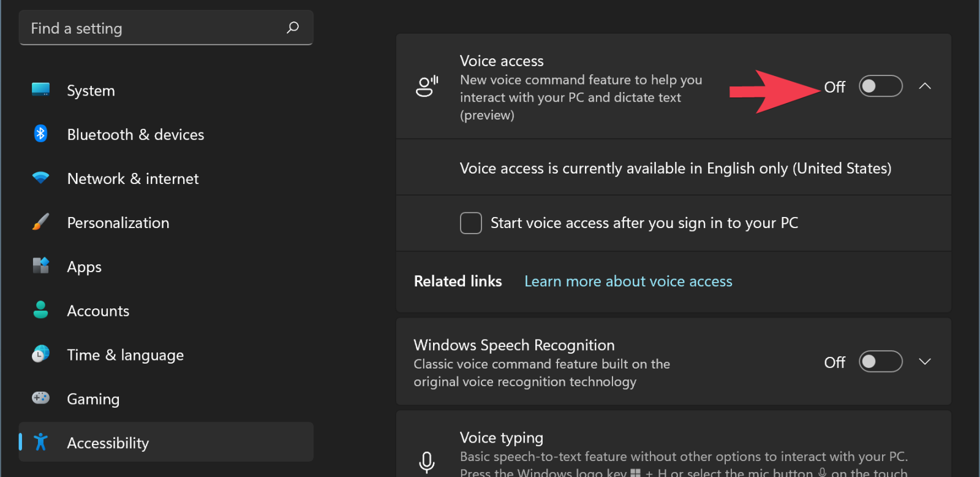Image resolution: width=980 pixels, height=477 pixels.
Task: Check Start voice access after sign in
Action: (x=470, y=223)
